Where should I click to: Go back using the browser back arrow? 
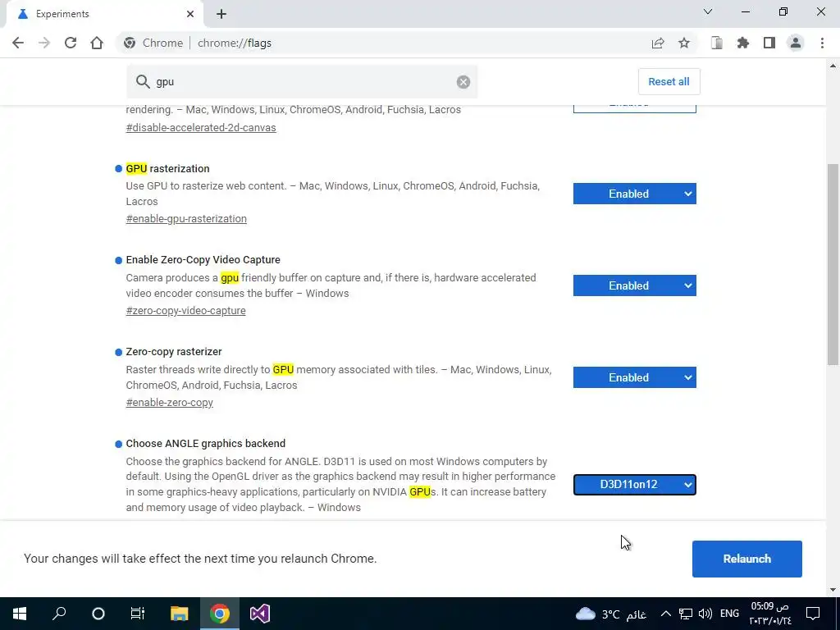[18, 43]
